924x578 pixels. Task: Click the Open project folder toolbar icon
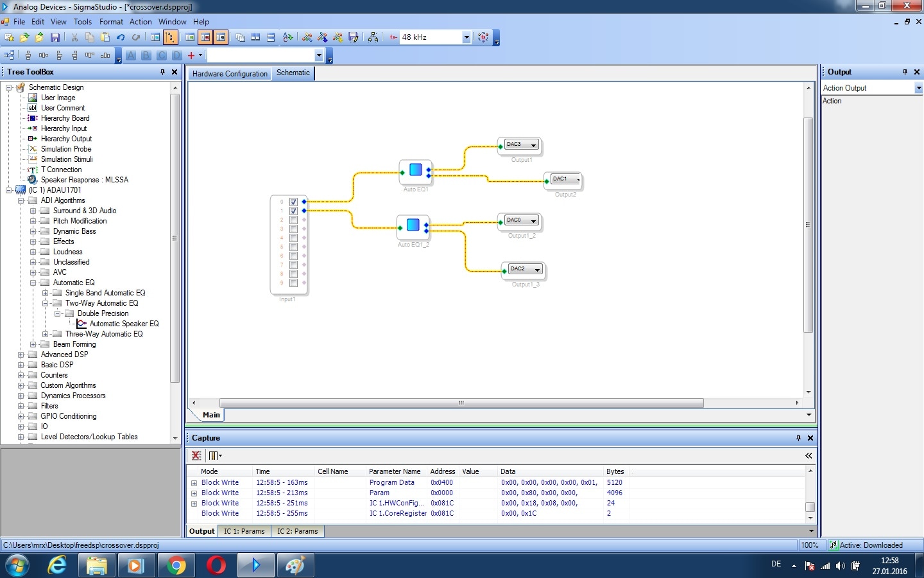tap(24, 37)
